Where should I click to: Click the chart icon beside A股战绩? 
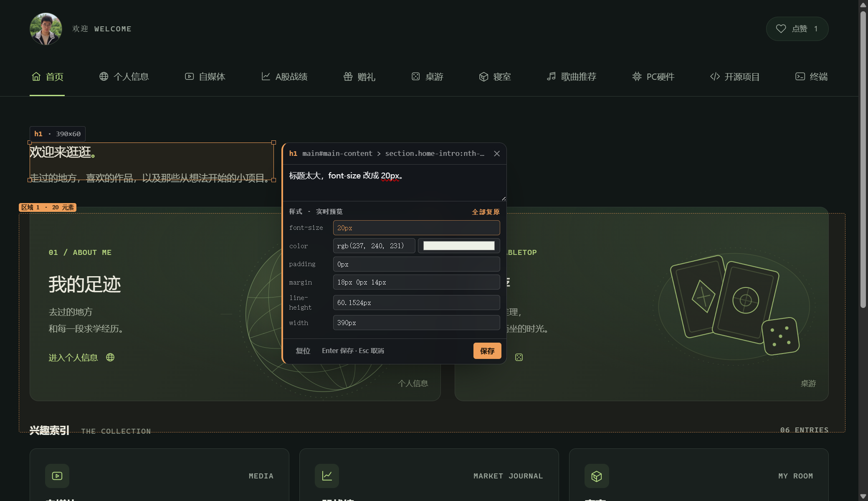[266, 76]
